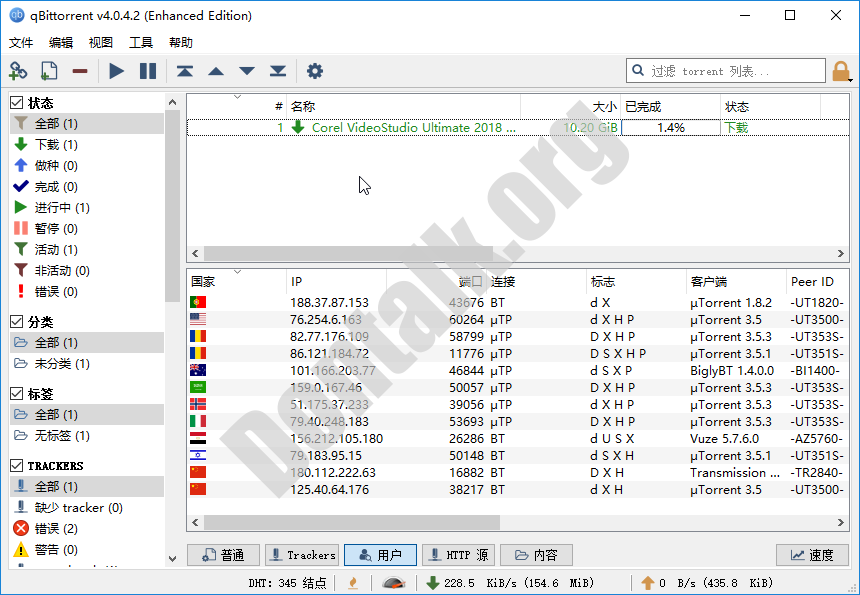
Task: Toggle the 分类 filter checkbox
Action: [x=17, y=322]
